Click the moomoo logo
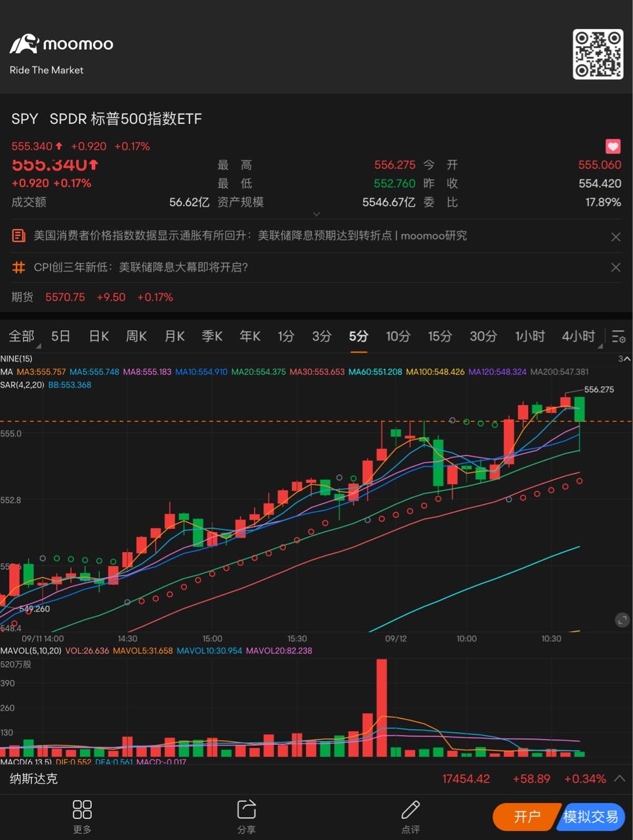Viewport: 633px width, 840px height. [61, 44]
